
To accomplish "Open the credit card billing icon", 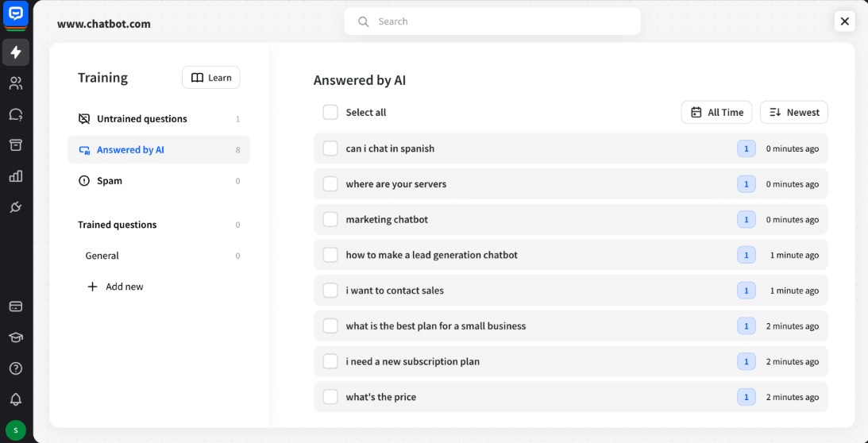I will (x=16, y=306).
